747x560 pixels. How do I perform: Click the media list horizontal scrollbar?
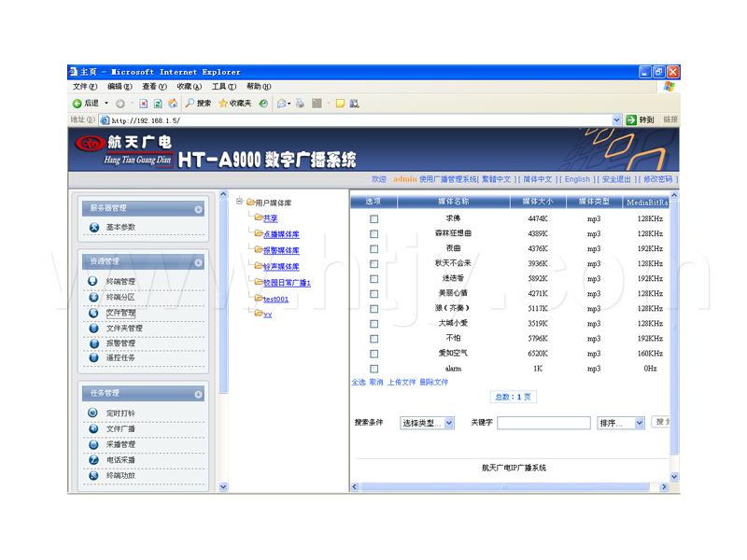(x=504, y=486)
